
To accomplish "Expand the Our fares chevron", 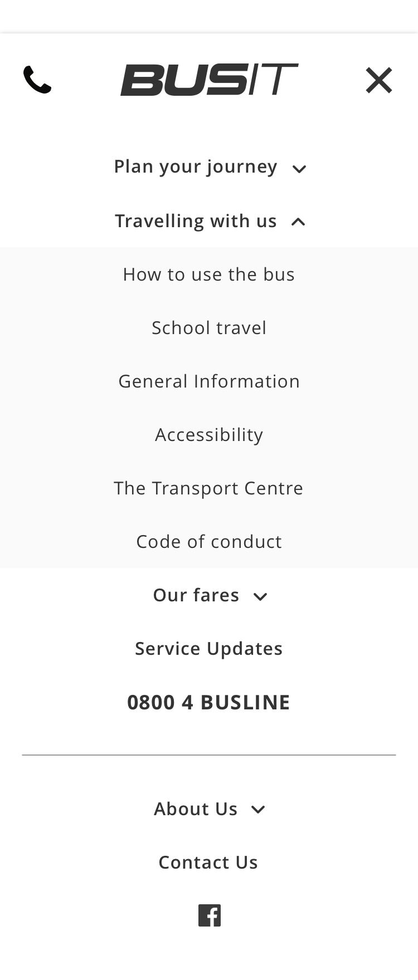I will pyautogui.click(x=260, y=596).
